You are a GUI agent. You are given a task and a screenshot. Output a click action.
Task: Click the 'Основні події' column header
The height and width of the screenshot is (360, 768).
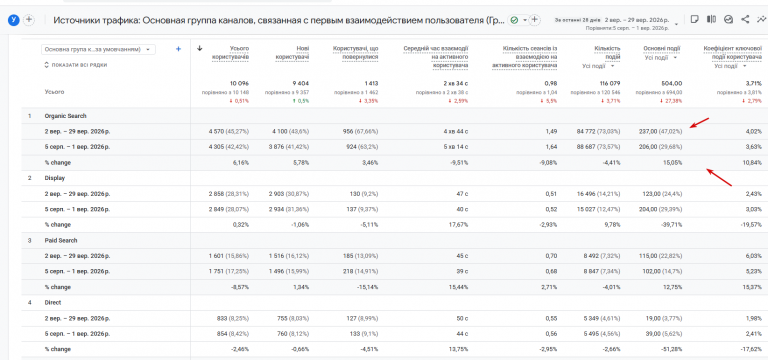[x=661, y=48]
